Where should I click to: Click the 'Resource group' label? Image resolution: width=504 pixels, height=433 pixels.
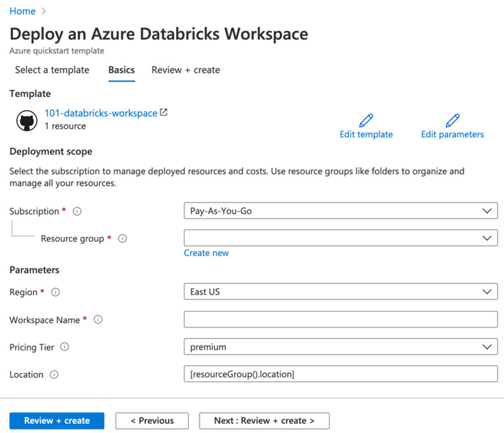[72, 239]
